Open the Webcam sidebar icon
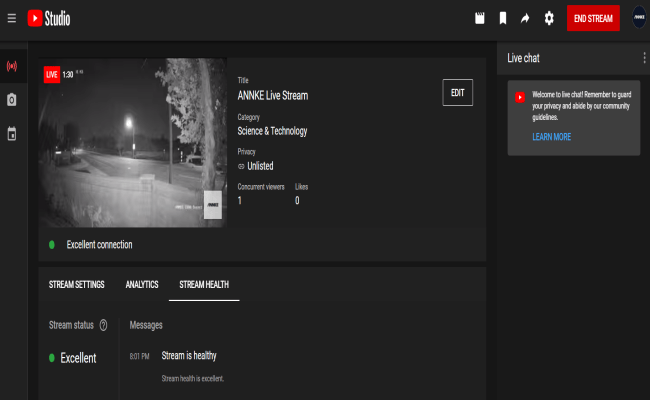650x400 pixels. (x=12, y=100)
